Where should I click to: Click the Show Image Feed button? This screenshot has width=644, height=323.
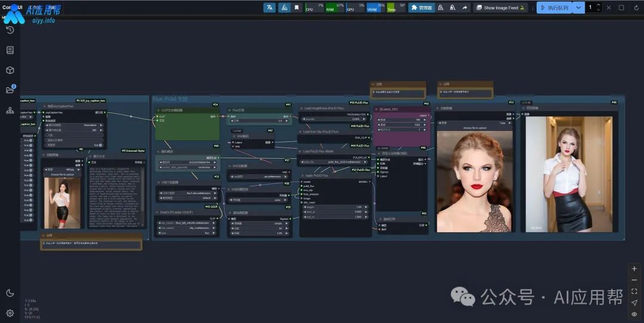[x=500, y=7]
